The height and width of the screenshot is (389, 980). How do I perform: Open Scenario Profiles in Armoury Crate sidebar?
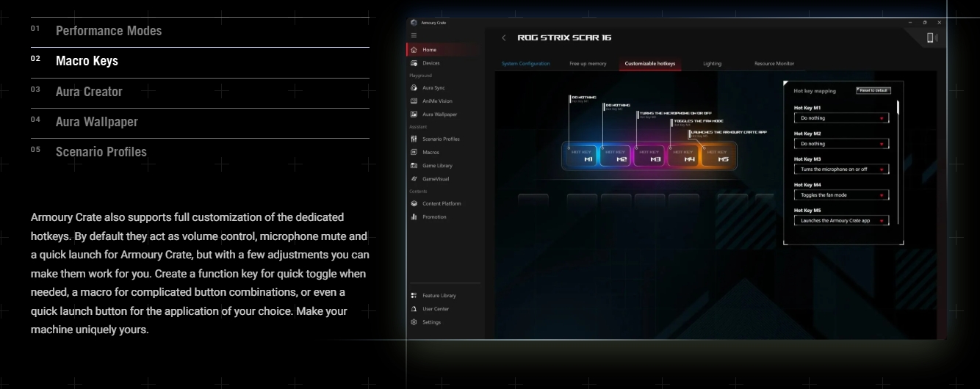(x=436, y=139)
